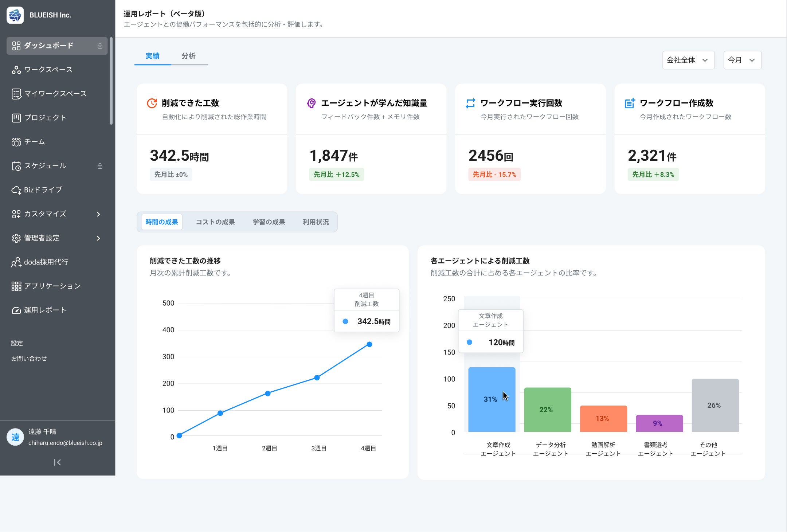Open the お問い合わせ link
This screenshot has height=532, width=787.
(x=29, y=359)
